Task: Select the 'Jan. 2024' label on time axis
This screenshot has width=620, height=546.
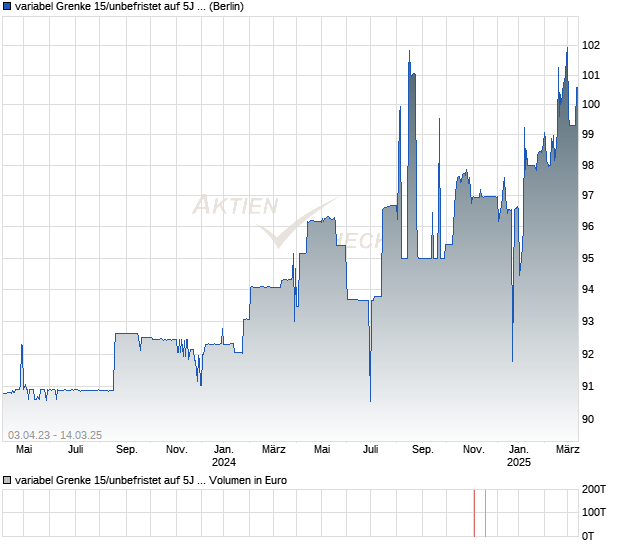Action: [225, 456]
